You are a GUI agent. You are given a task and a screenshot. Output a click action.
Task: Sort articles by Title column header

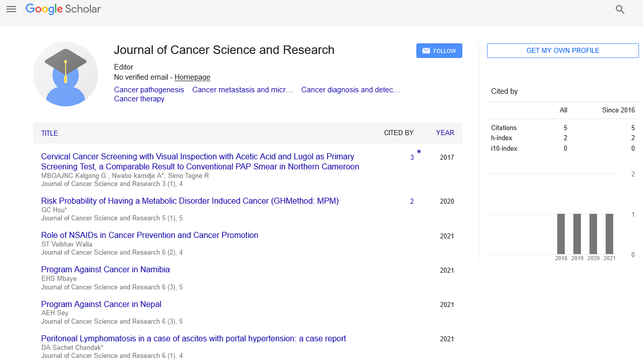49,133
